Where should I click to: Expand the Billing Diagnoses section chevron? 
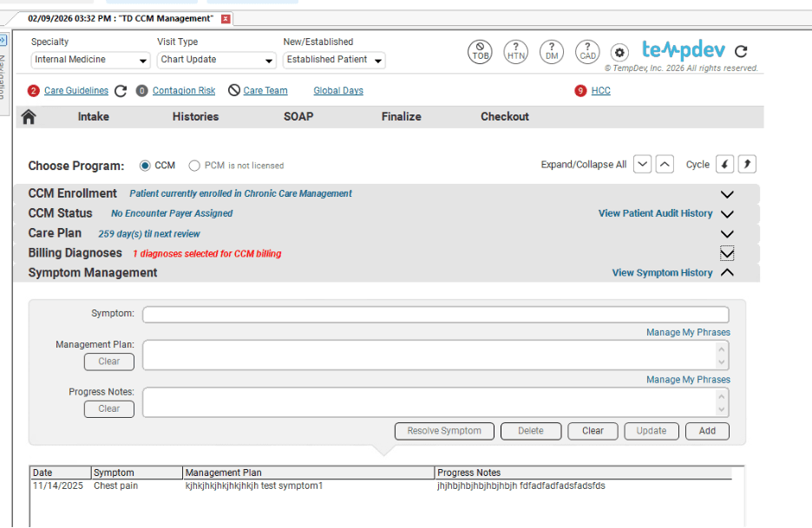[x=727, y=254]
